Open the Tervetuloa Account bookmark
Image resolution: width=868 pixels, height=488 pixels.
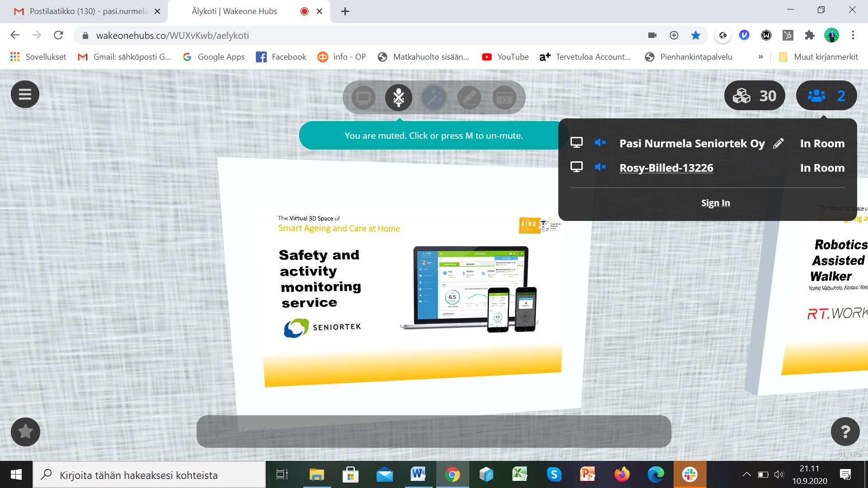tap(585, 57)
